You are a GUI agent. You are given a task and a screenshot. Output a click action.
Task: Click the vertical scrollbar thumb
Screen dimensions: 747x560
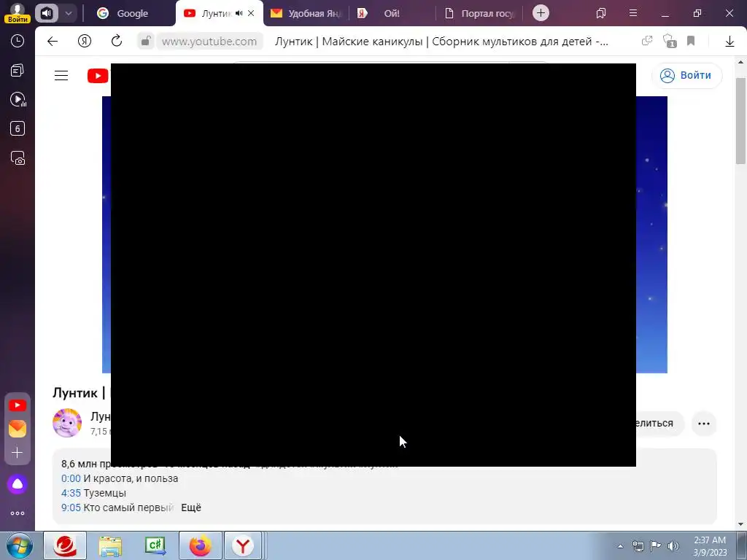coord(740,122)
